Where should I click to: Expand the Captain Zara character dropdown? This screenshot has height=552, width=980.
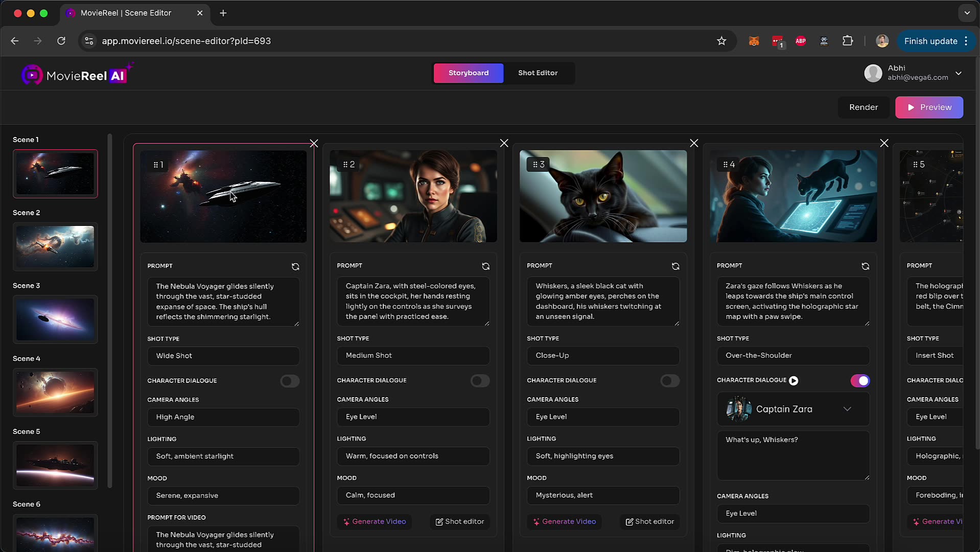tap(848, 409)
